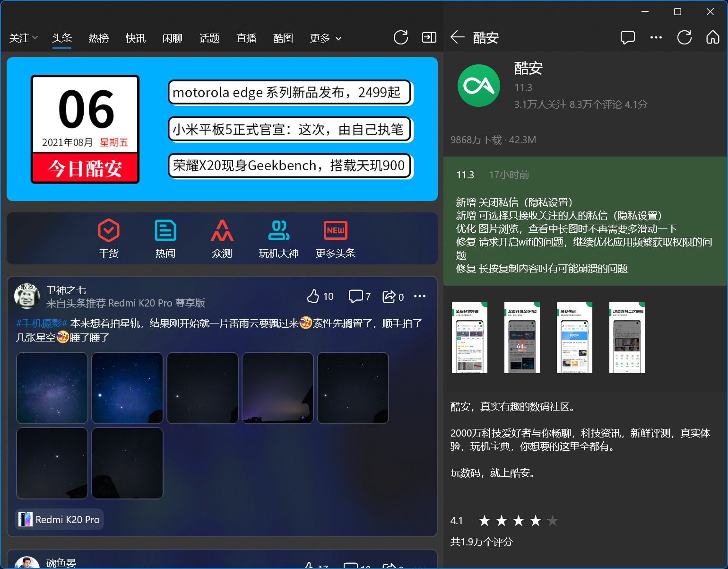Click the 4.1 star rating row

click(504, 521)
